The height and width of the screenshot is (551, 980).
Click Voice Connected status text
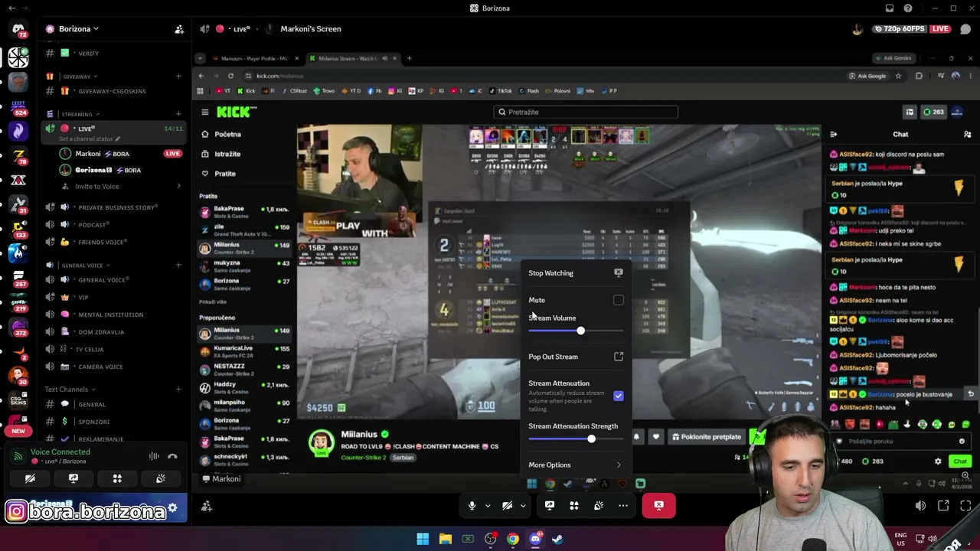point(60,452)
